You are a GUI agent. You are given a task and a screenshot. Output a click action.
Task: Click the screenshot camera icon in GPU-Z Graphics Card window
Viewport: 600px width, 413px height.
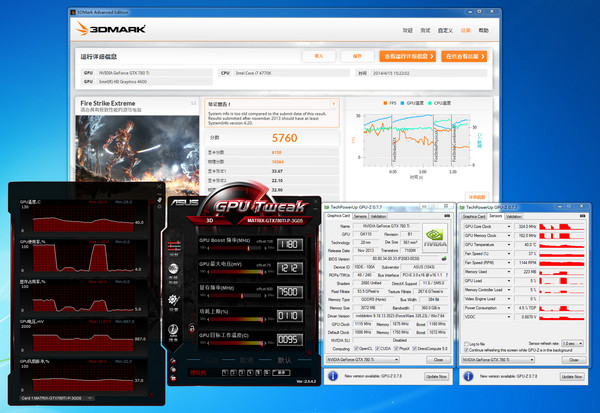(x=447, y=216)
